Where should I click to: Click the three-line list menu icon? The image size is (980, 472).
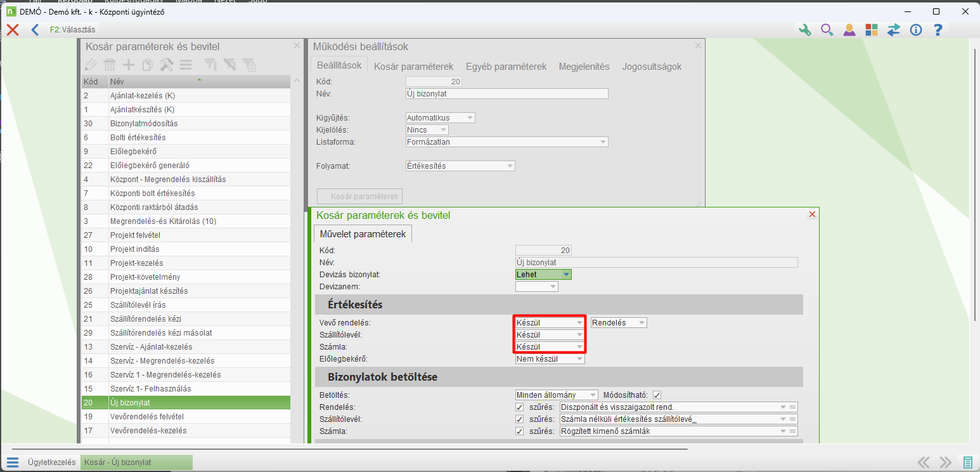pos(186,64)
